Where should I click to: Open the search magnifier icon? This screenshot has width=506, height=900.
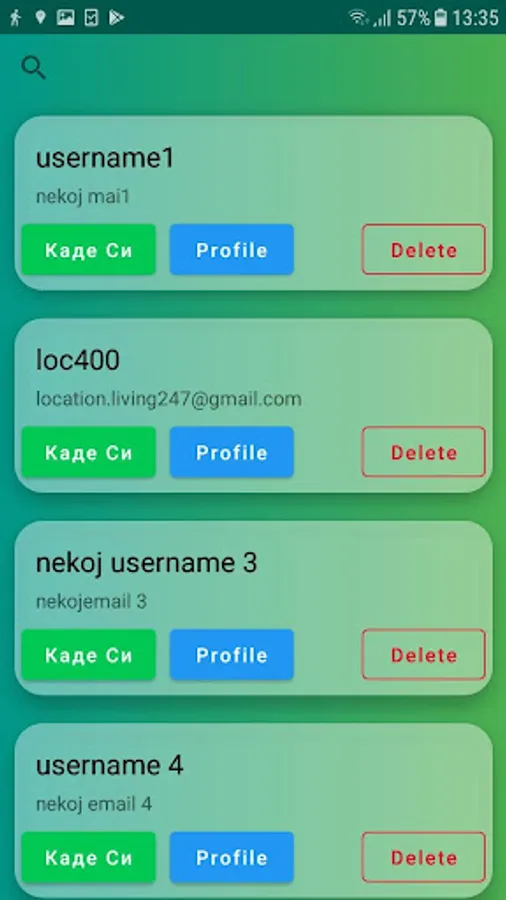click(33, 68)
